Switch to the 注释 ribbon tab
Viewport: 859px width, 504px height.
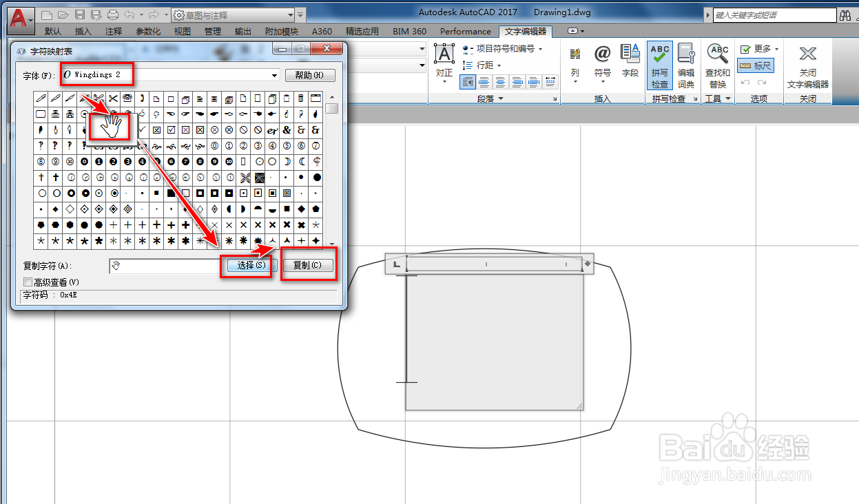pos(114,32)
